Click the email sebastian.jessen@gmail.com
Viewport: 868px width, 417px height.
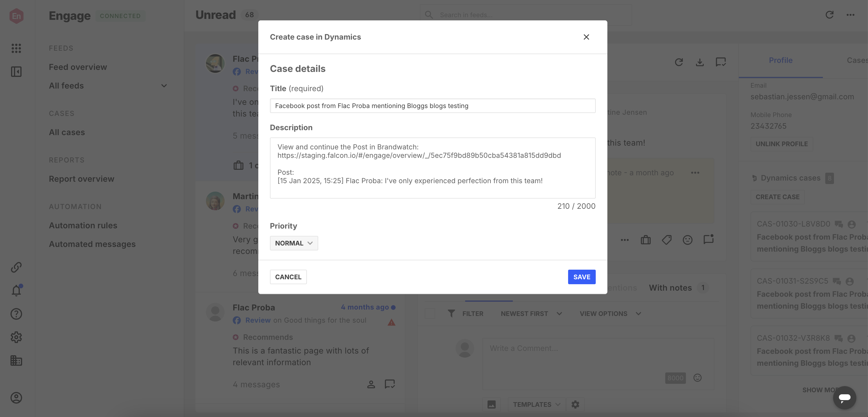pos(802,97)
